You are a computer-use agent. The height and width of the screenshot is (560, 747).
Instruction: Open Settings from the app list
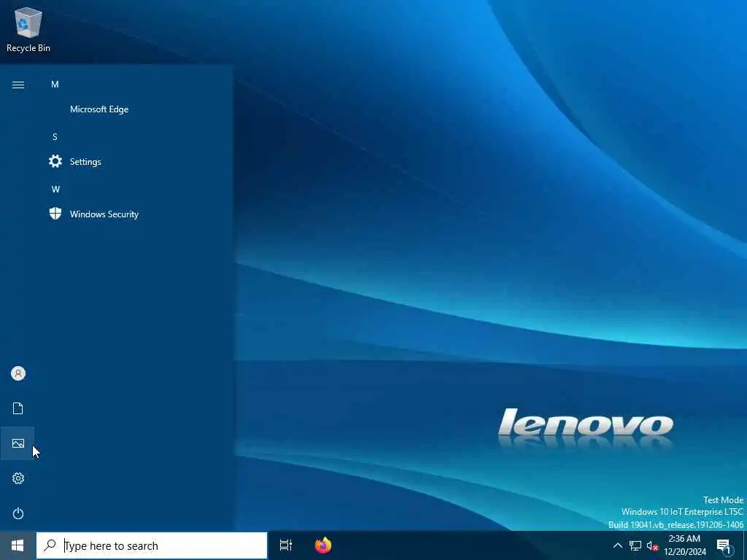click(85, 161)
